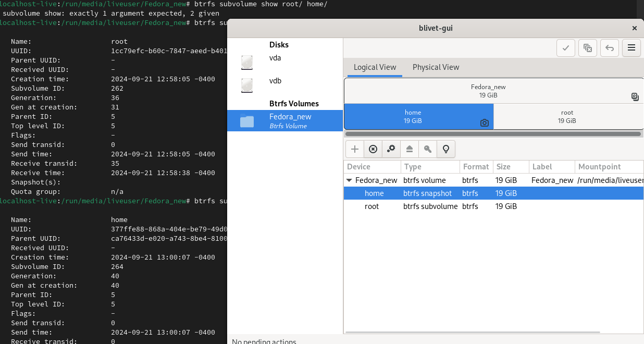Delete the selected device using the X icon
The image size is (644, 344).
[x=373, y=149]
